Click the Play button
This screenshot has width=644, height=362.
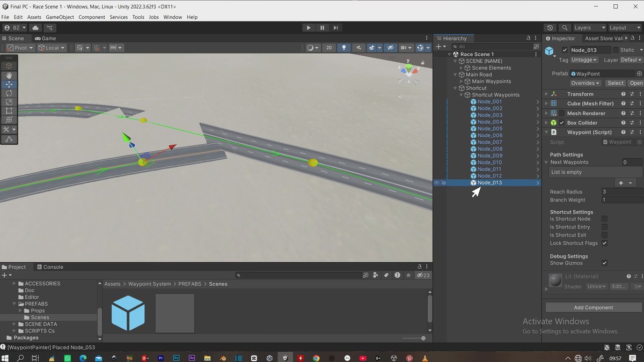pos(308,28)
